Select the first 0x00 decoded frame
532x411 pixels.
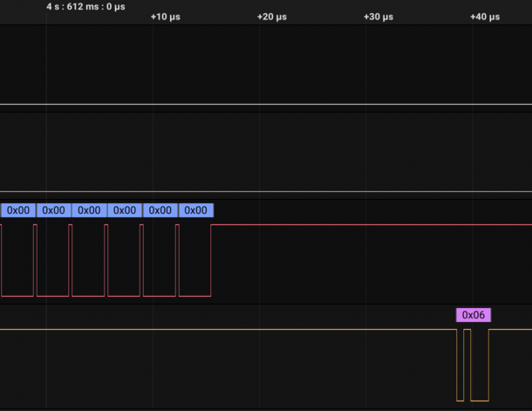[18, 210]
